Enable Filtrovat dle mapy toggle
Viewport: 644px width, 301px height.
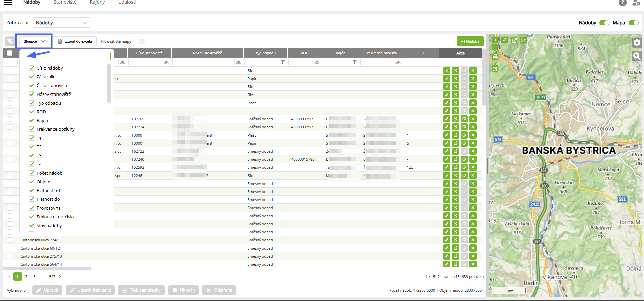click(140, 41)
